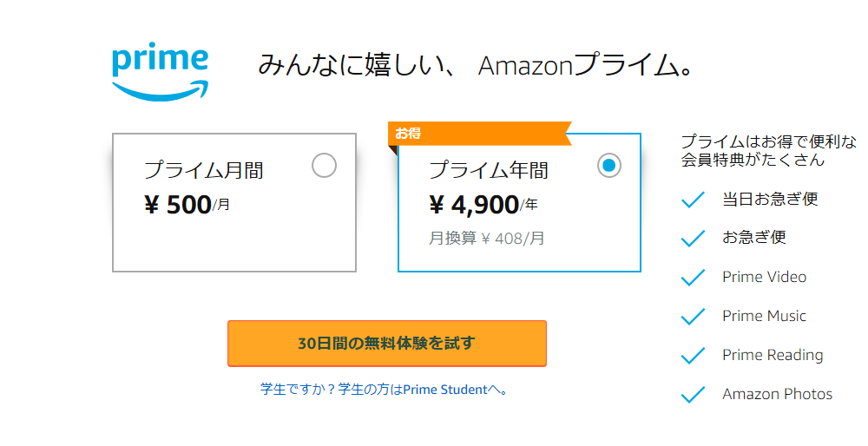The height and width of the screenshot is (446, 868).
Task: Click the checkmark beside お急ぎ便
Action: [x=693, y=238]
